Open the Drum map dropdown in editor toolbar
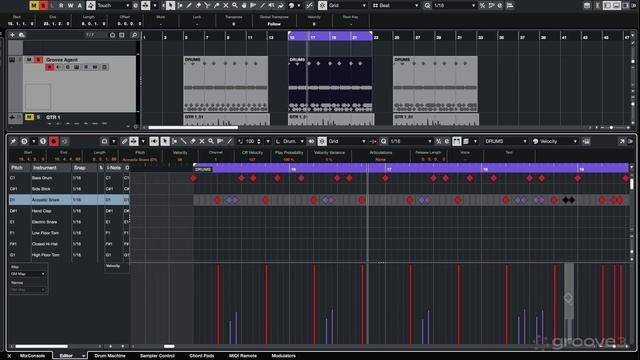The height and width of the screenshot is (360, 640). [x=290, y=141]
